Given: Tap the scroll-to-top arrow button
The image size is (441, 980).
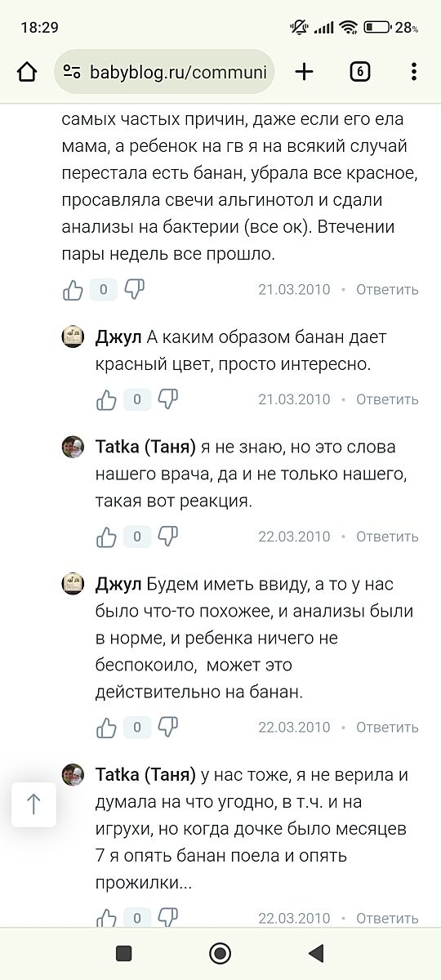Looking at the screenshot, I should tap(33, 804).
